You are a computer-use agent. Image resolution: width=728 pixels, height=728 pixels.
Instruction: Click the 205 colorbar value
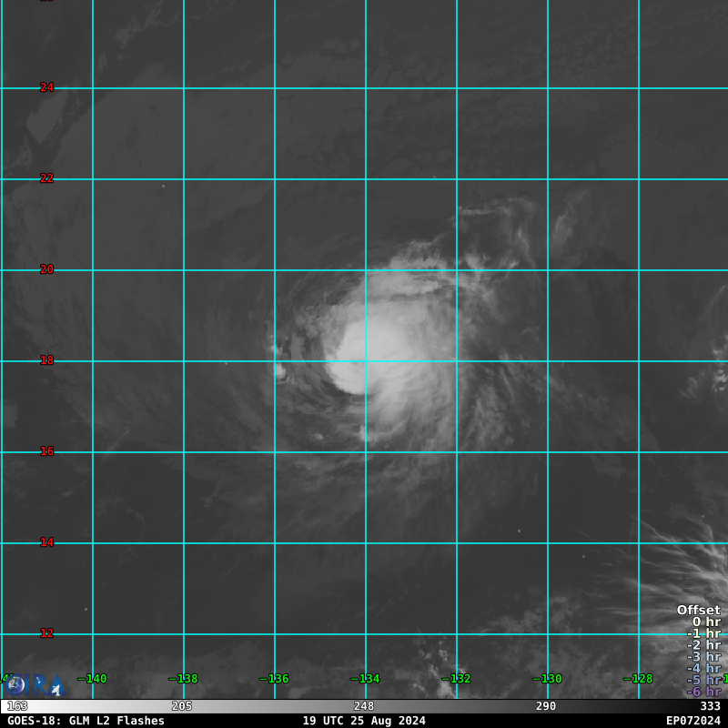181,706
